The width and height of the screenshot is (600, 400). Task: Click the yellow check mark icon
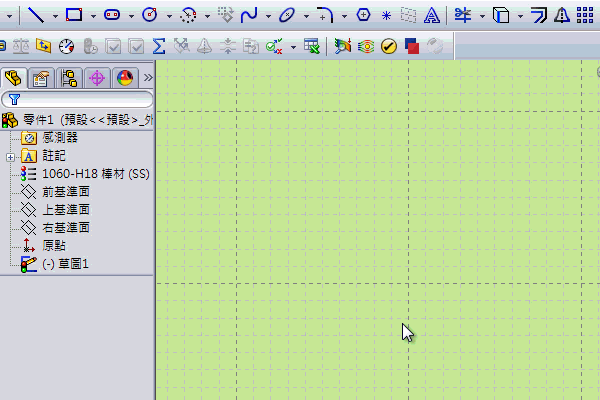tap(389, 46)
